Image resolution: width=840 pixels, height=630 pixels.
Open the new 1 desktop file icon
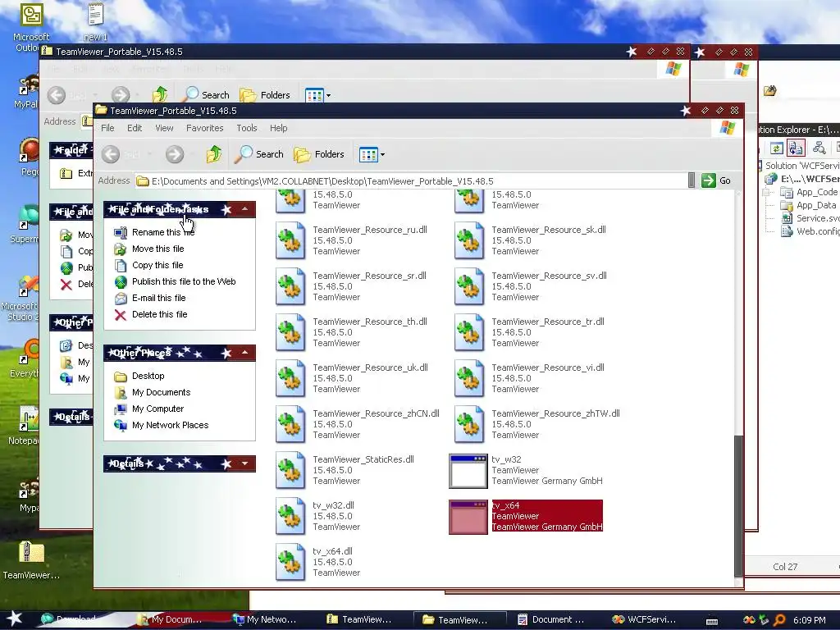click(x=95, y=21)
